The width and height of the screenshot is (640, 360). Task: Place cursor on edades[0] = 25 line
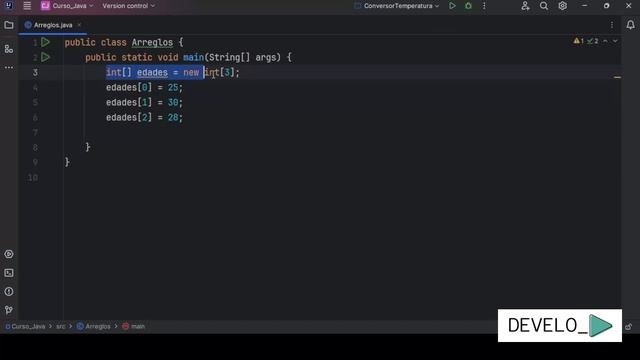tap(144, 87)
